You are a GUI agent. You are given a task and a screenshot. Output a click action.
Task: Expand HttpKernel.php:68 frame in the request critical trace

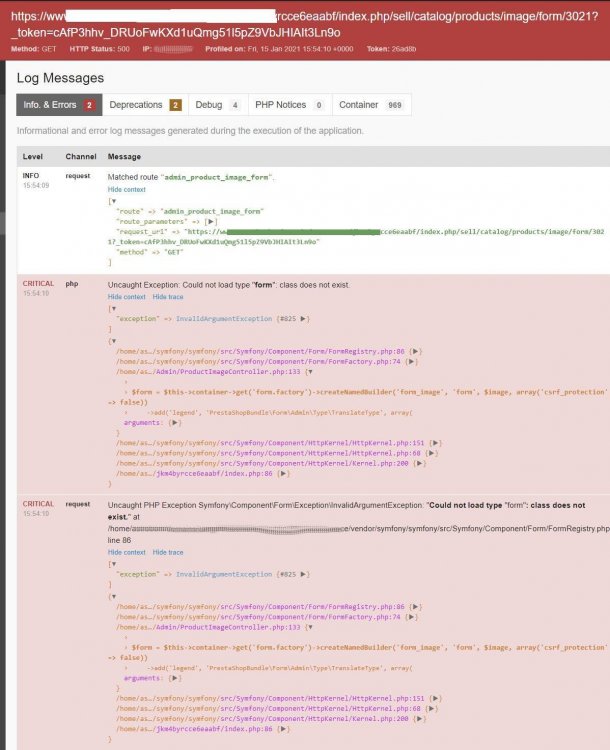click(x=432, y=708)
